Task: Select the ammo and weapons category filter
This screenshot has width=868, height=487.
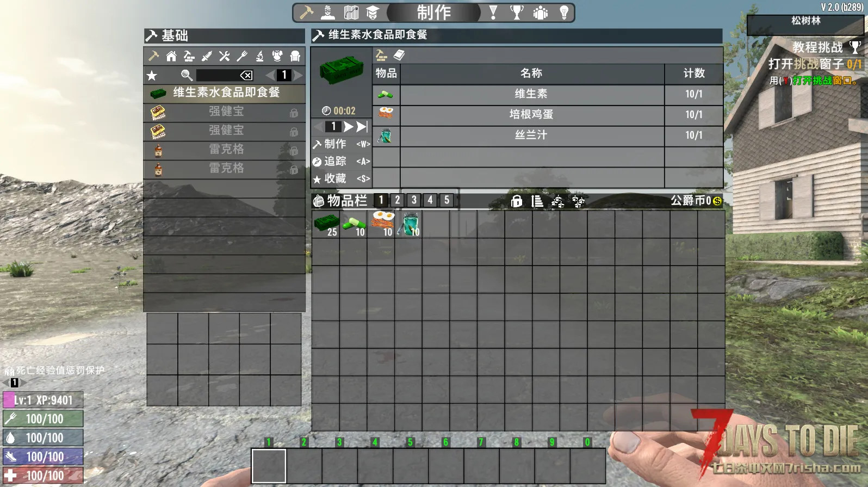Action: click(x=207, y=56)
